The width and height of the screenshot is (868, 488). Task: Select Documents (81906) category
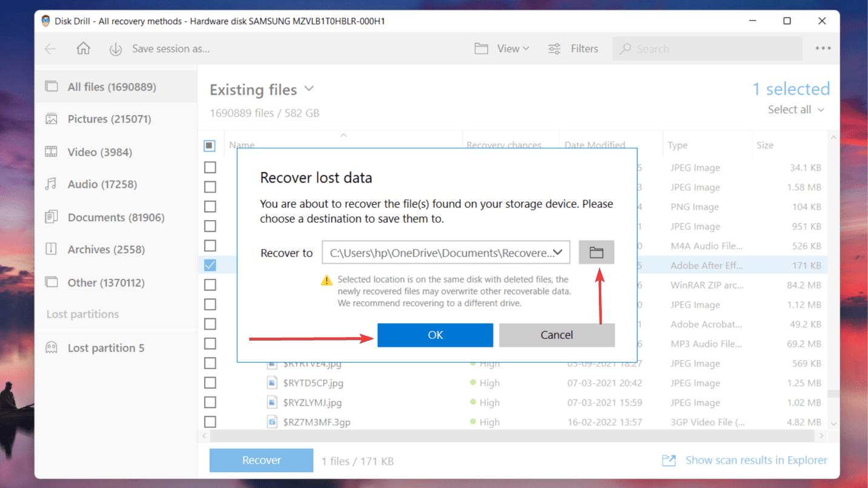[116, 216]
